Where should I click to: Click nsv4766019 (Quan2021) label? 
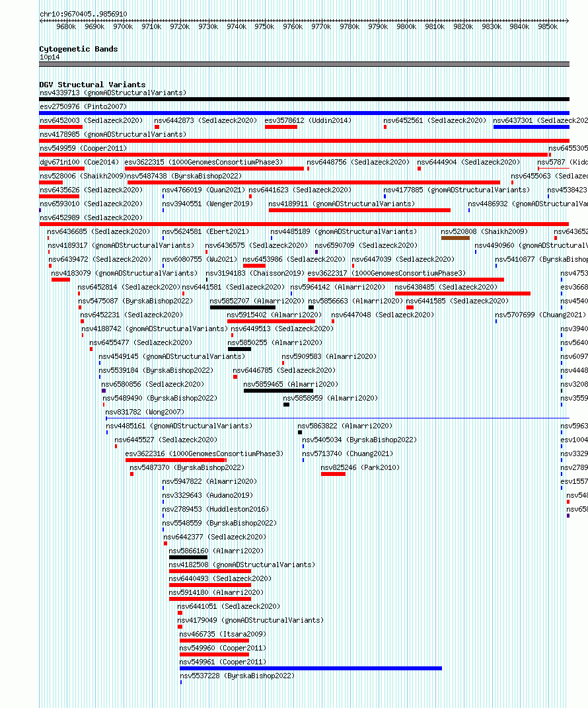click(203, 190)
